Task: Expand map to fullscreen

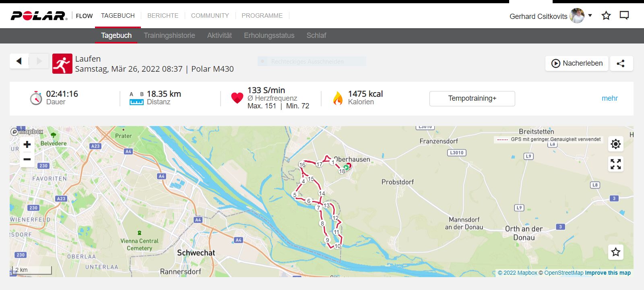Action: click(x=615, y=164)
